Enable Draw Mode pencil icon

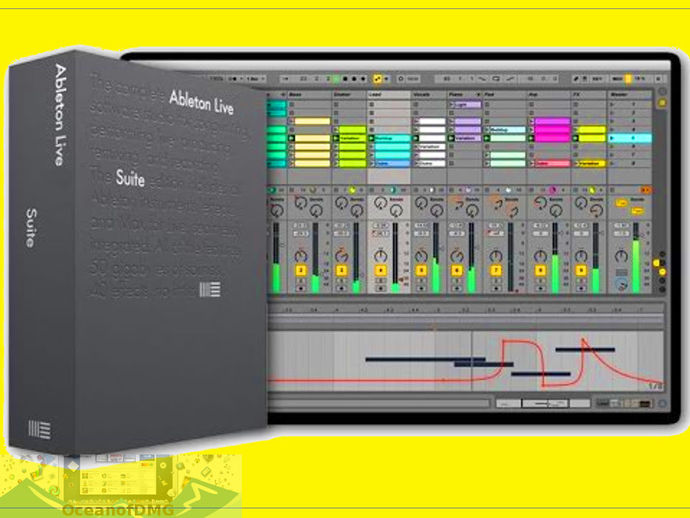[576, 79]
